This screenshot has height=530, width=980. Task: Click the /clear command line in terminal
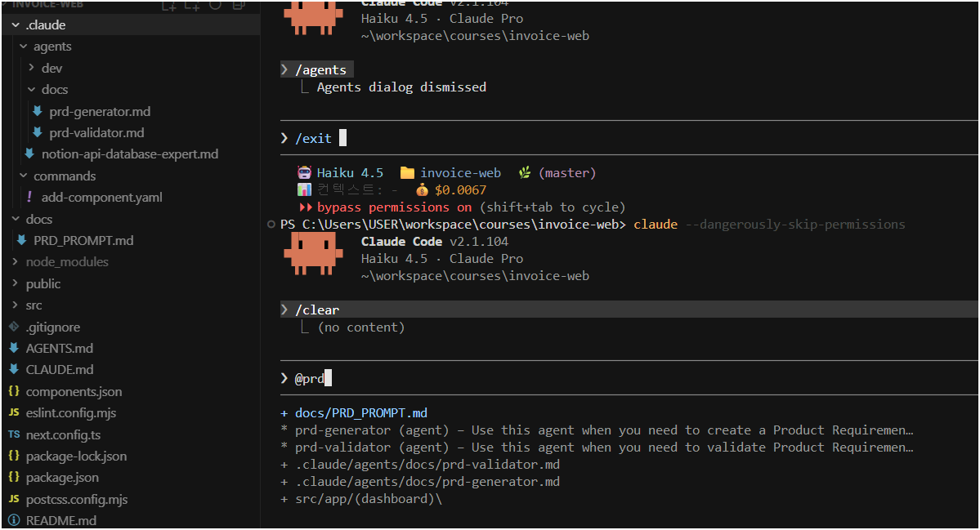tap(629, 310)
